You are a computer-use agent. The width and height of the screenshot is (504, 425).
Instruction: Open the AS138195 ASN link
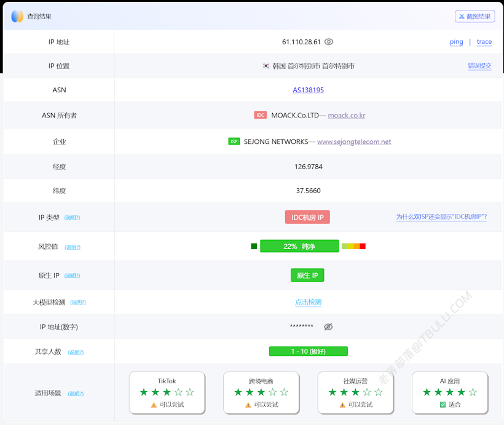point(308,90)
